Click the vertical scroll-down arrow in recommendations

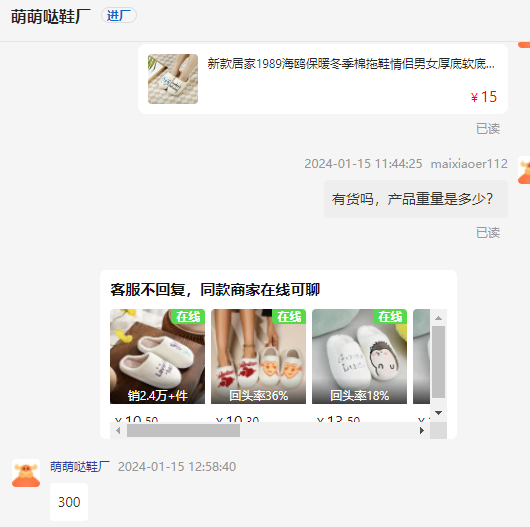438,413
